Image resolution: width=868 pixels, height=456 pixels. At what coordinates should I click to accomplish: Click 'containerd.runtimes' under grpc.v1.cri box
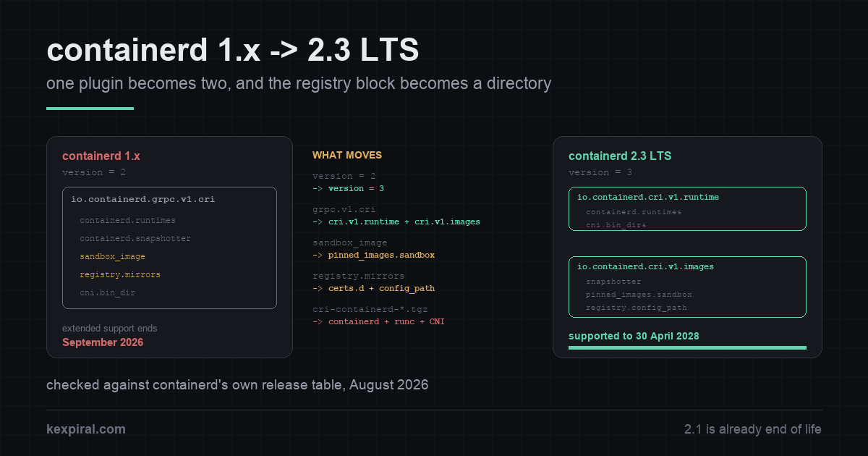pos(127,220)
